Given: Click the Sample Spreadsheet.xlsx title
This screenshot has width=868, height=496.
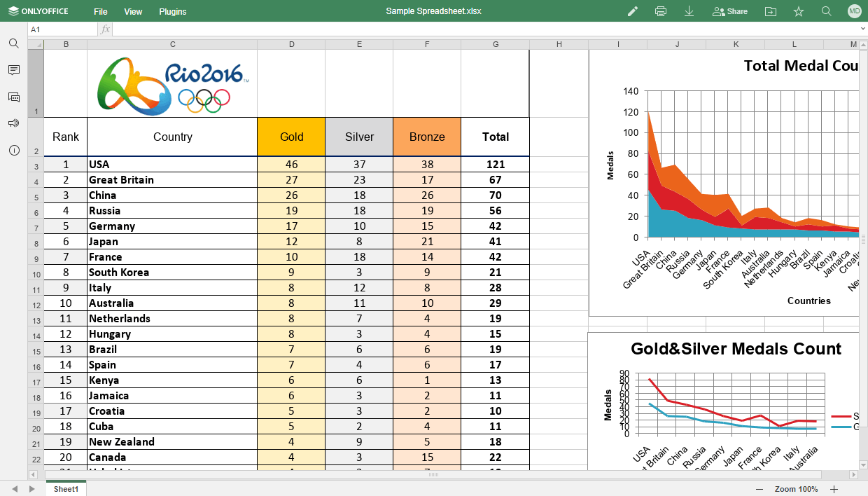Looking at the screenshot, I should [434, 11].
